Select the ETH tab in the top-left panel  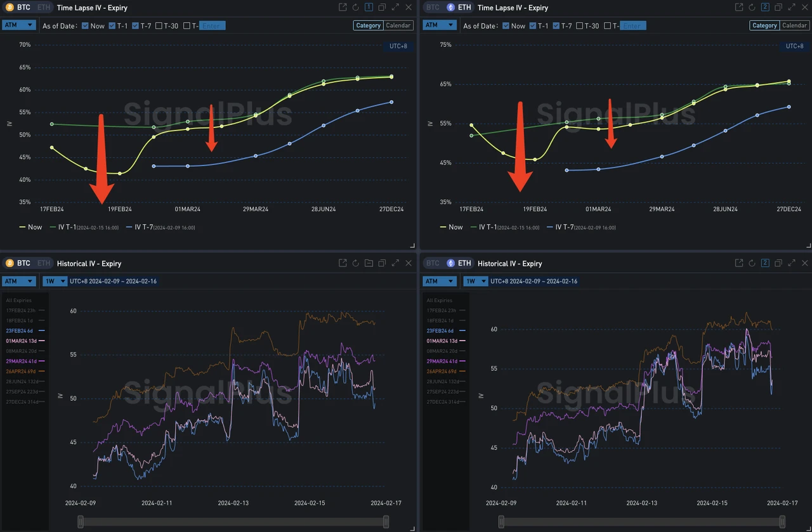[44, 7]
